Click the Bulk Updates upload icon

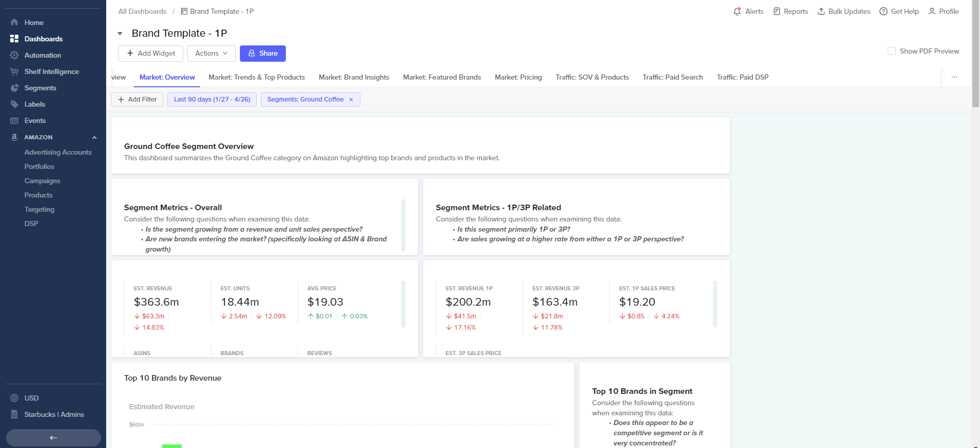(821, 11)
